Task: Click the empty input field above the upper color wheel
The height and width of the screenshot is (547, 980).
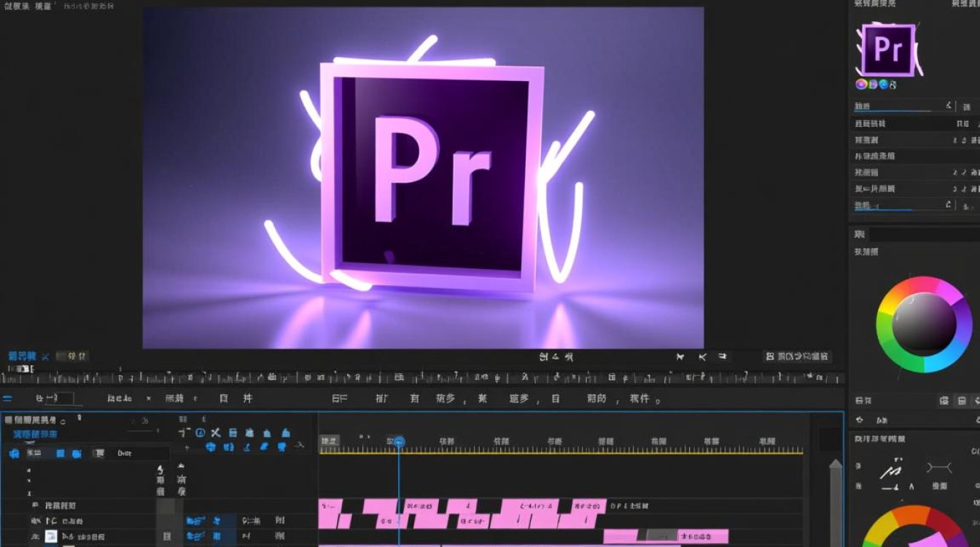Action: [x=925, y=235]
